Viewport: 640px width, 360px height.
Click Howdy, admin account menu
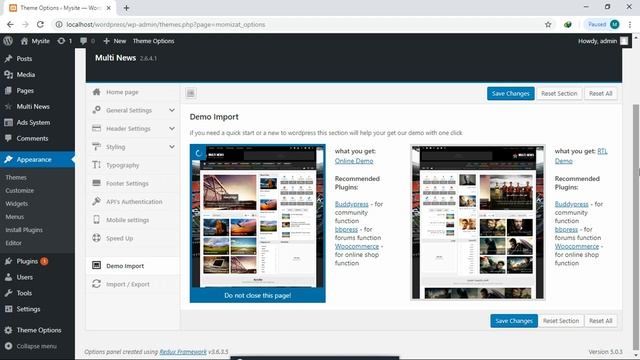click(602, 41)
